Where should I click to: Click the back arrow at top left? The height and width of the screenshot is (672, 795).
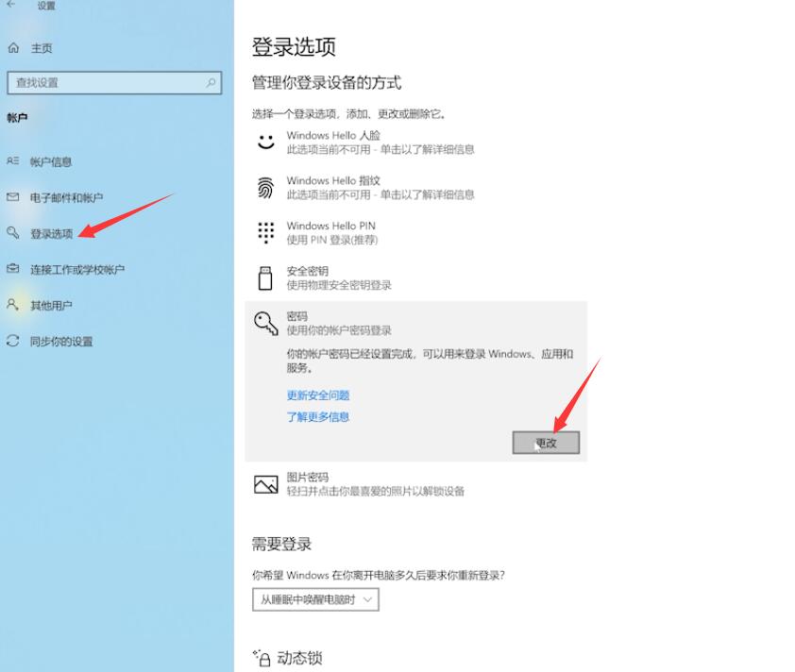tap(11, 4)
